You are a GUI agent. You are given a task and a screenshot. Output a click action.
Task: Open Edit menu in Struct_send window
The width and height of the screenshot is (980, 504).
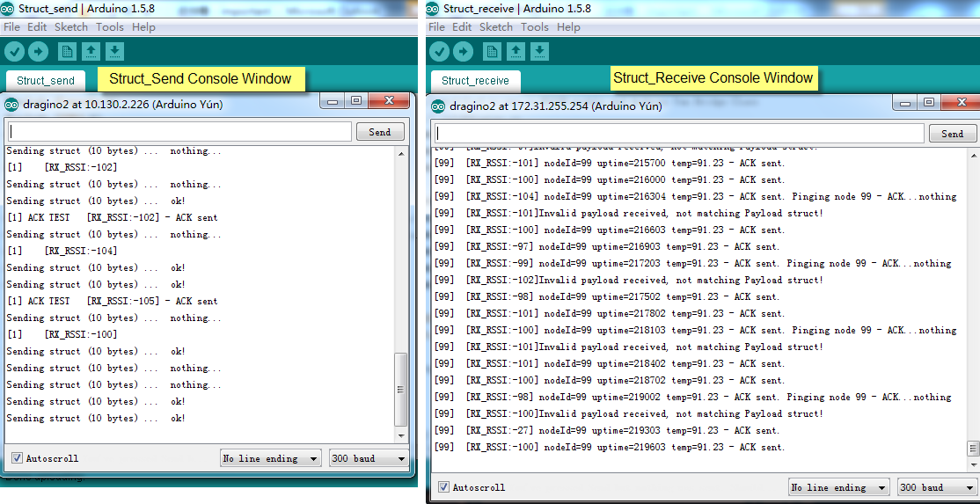pos(37,27)
